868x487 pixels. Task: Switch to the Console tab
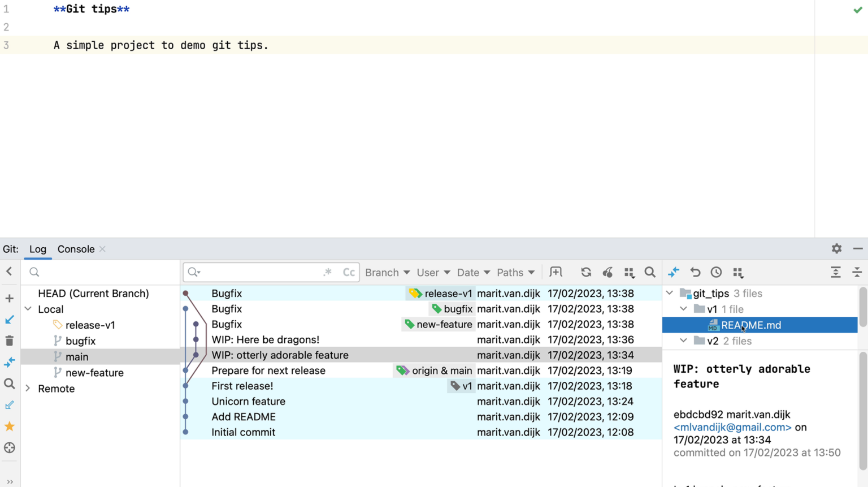click(x=76, y=249)
